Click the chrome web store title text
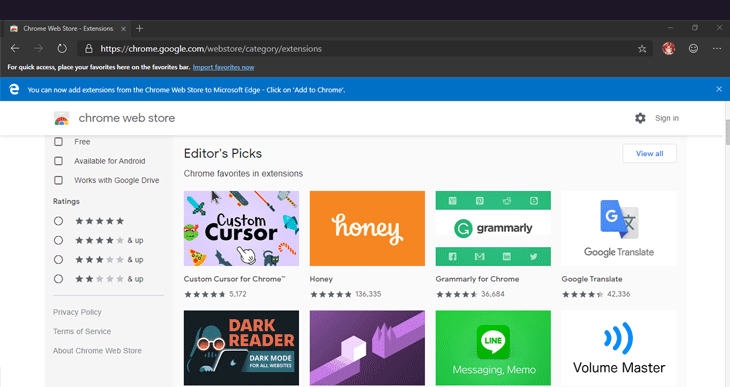Image resolution: width=730 pixels, height=387 pixels. coord(127,118)
